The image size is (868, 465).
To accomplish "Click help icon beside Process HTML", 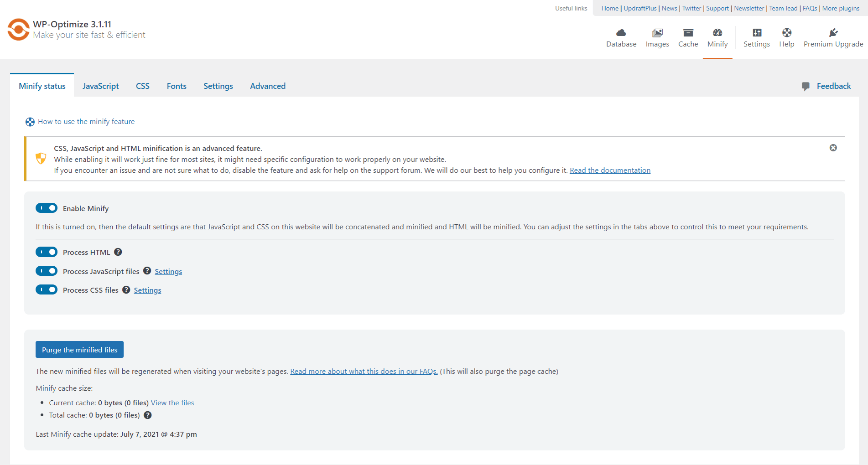I will (x=118, y=252).
